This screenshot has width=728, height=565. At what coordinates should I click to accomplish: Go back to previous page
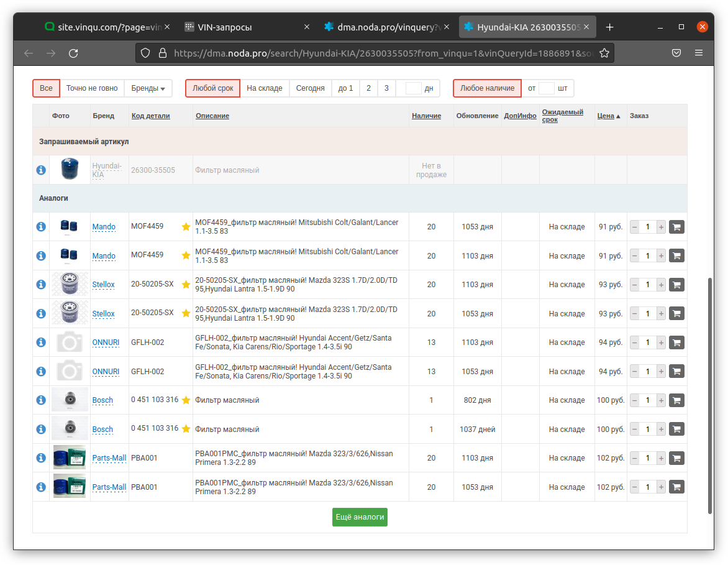(x=29, y=53)
